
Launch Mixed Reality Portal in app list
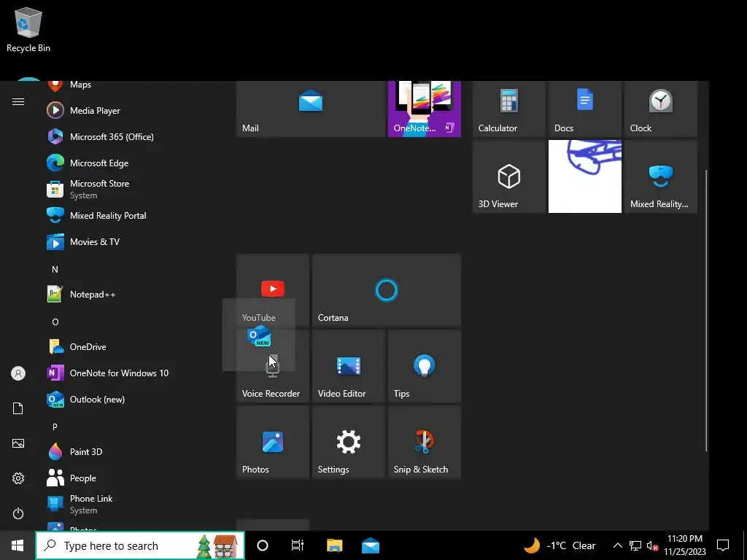pyautogui.click(x=128, y=215)
